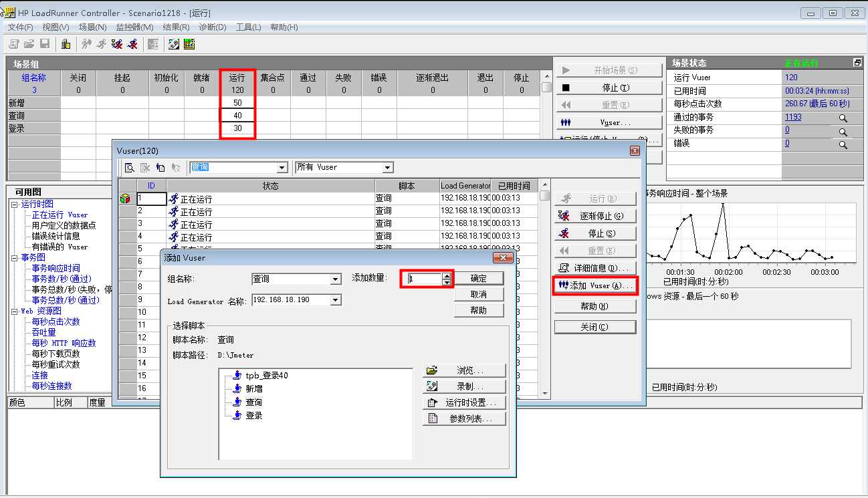868x498 pixels.
Task: Click the passed transactions link 1193
Action: (793, 117)
